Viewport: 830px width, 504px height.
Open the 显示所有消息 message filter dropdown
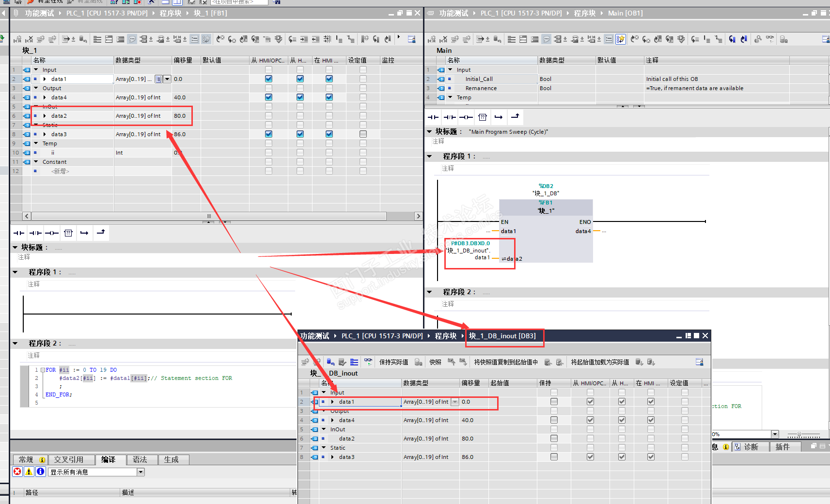[x=141, y=472]
